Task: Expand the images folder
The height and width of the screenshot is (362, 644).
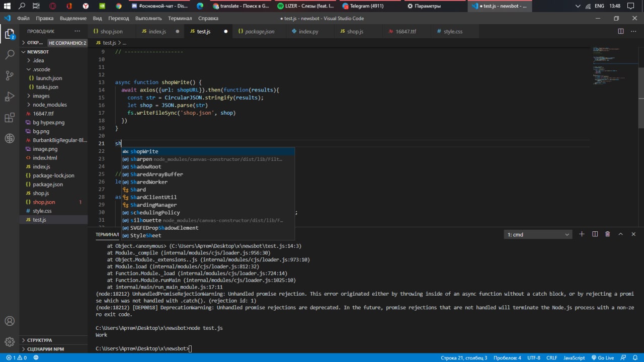Action: 54,96
